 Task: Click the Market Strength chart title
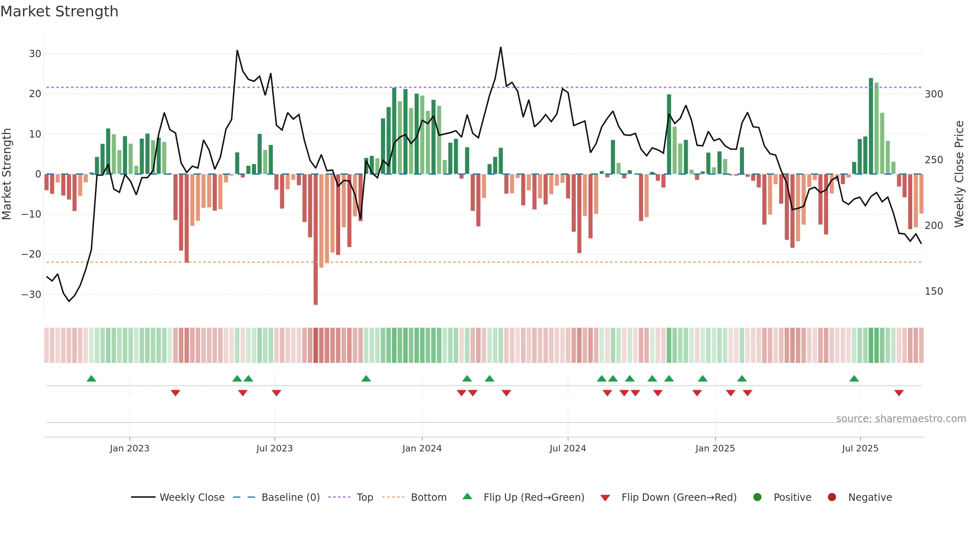click(x=59, y=11)
